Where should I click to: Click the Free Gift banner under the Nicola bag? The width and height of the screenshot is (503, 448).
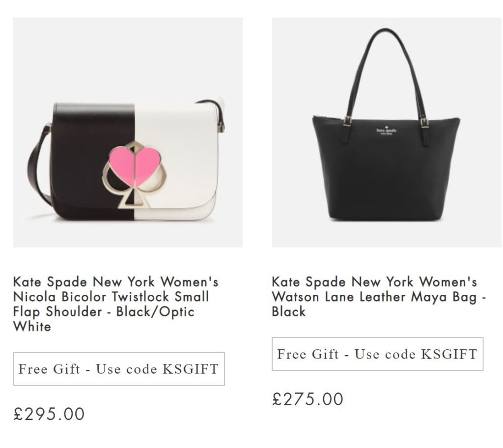pyautogui.click(x=119, y=369)
